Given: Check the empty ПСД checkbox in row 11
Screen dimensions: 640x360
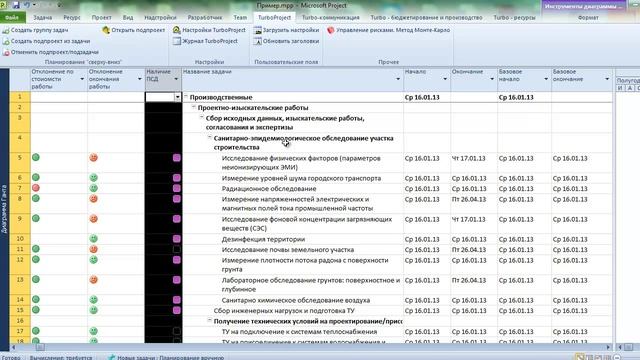Looking at the screenshot, I should tap(177, 249).
